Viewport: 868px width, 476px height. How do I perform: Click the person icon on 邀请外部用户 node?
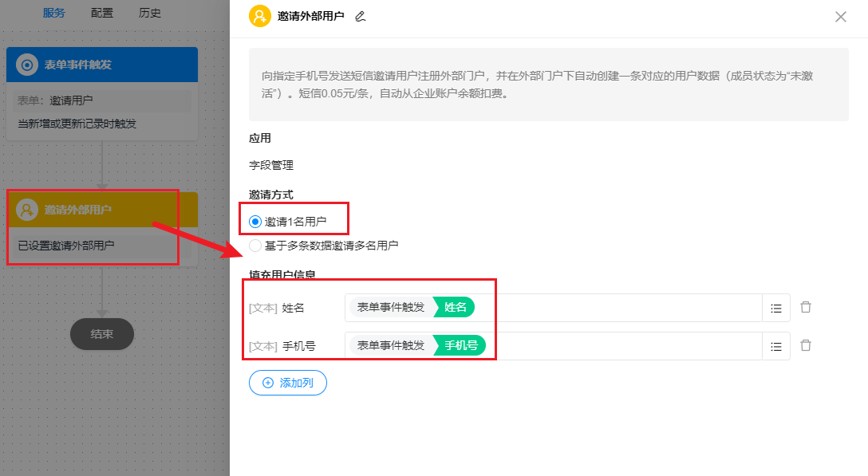point(28,210)
